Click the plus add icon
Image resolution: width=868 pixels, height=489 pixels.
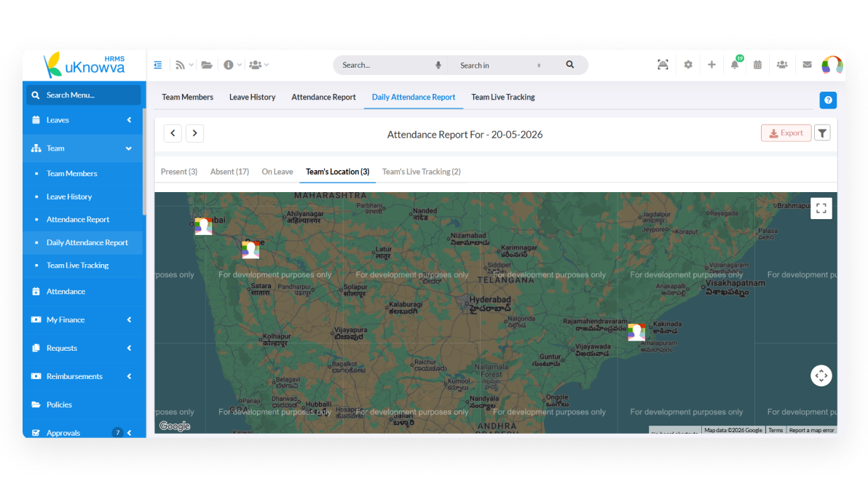(x=711, y=65)
